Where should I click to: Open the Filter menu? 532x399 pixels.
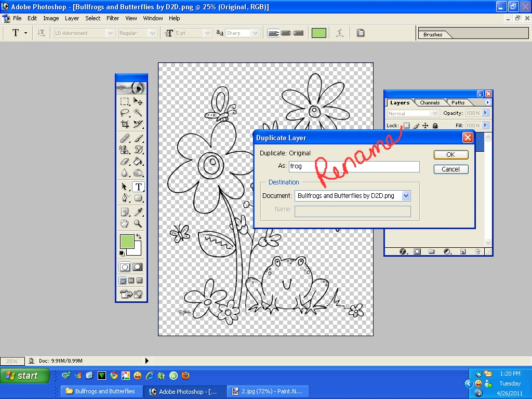113,18
